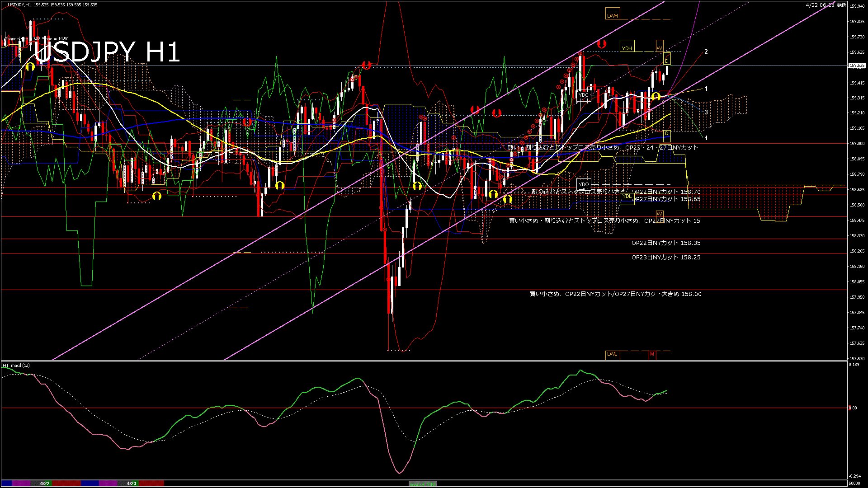Click the H1 macd (12) subwindow label
The width and height of the screenshot is (868, 488).
tap(16, 365)
